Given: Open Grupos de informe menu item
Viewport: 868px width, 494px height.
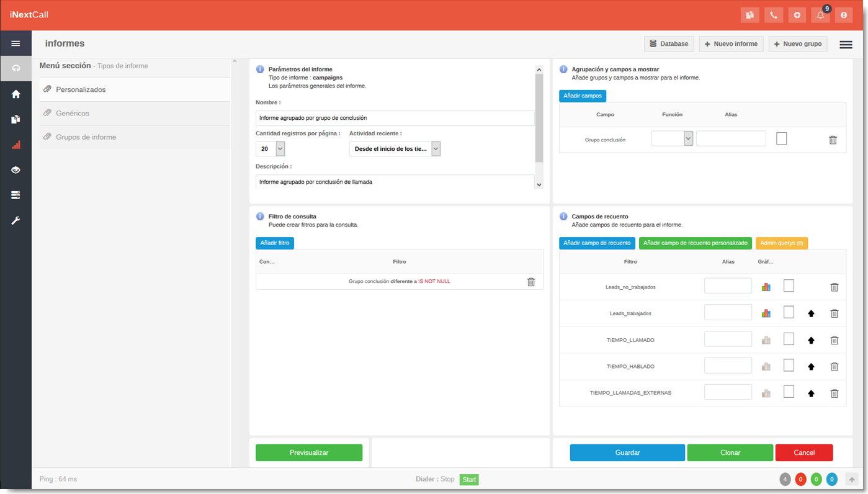Looking at the screenshot, I should [86, 137].
